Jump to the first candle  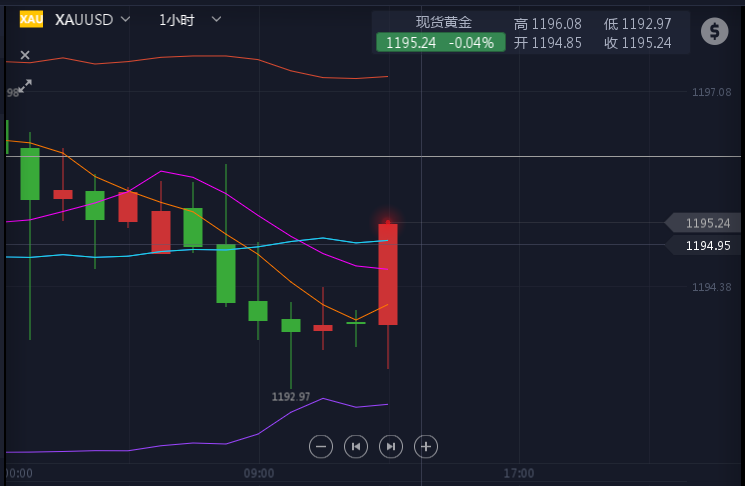(x=356, y=447)
